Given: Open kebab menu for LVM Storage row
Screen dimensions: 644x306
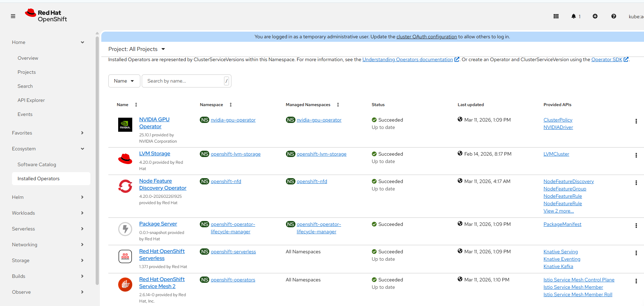Looking at the screenshot, I should (x=636, y=155).
